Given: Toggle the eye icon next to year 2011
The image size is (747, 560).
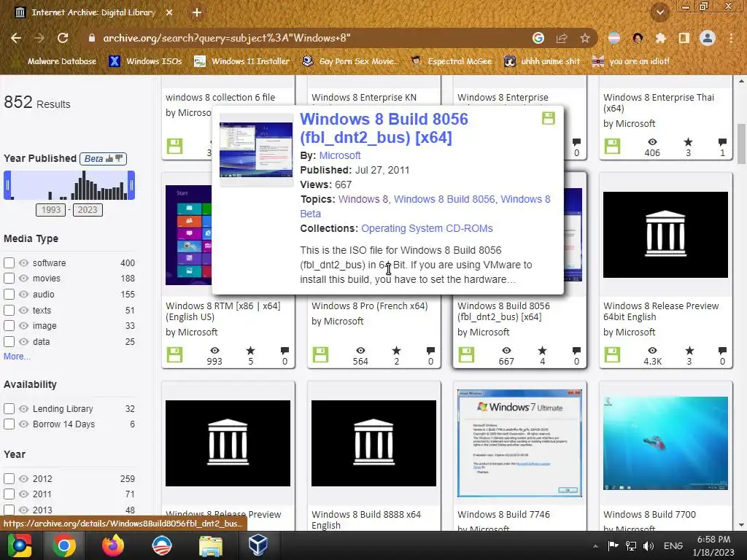Looking at the screenshot, I should tap(24, 494).
